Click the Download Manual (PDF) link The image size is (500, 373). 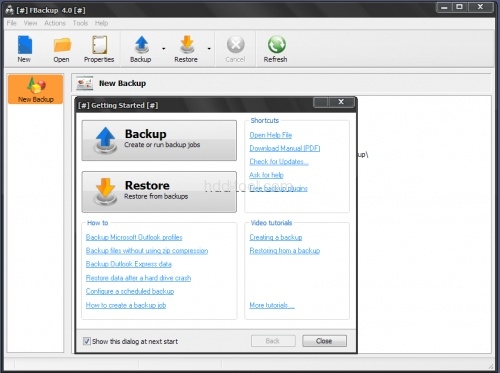point(285,148)
